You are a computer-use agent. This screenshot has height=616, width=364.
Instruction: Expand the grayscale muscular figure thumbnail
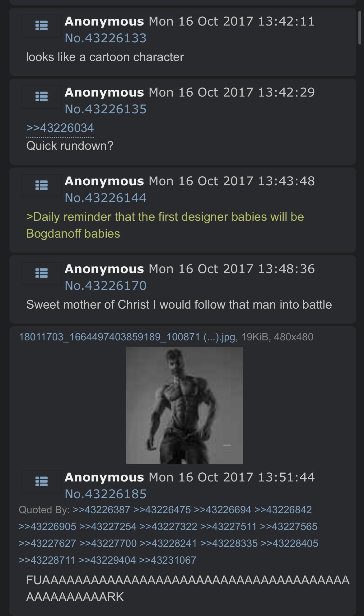[184, 405]
